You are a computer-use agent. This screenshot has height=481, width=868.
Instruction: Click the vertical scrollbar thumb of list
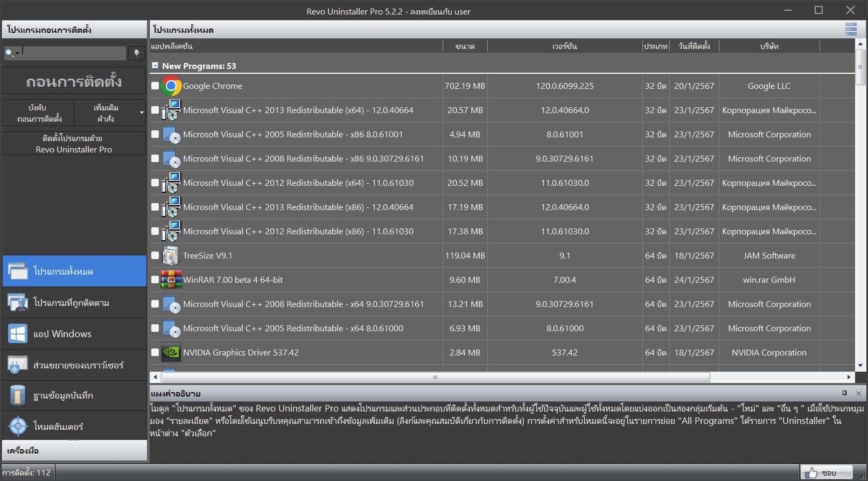[860, 67]
